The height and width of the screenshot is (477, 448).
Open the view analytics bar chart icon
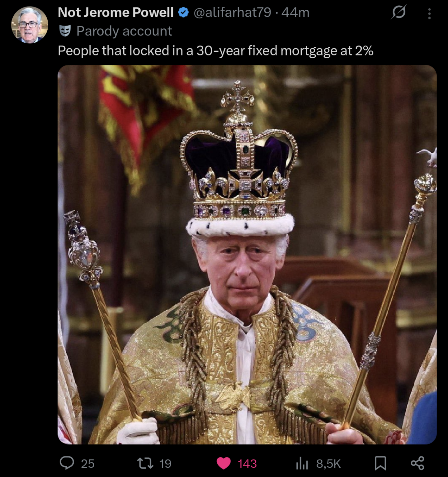point(302,463)
